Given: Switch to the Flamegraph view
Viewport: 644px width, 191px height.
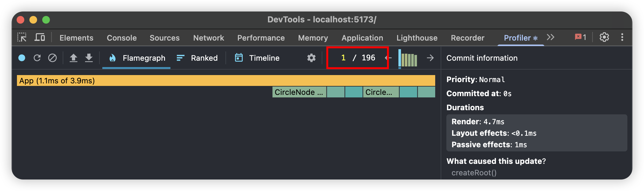Looking at the screenshot, I should (137, 58).
